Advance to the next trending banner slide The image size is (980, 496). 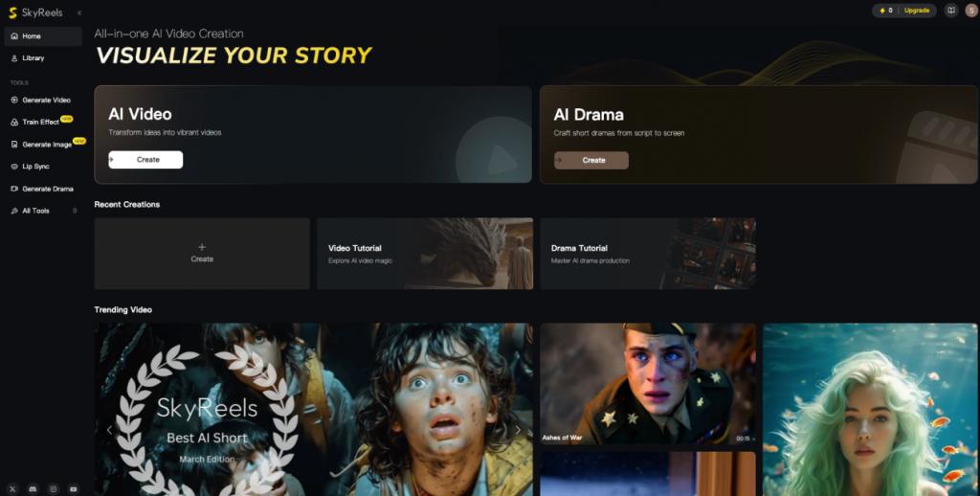pyautogui.click(x=518, y=430)
